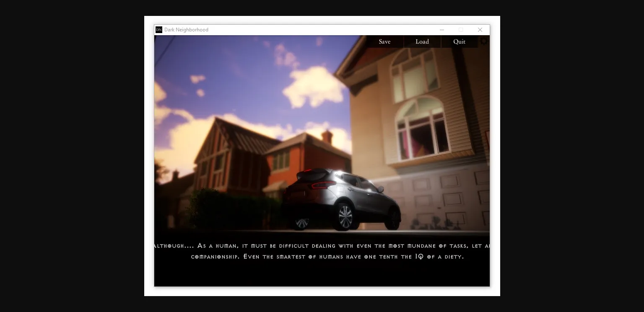Open settings via the faint gear icon
This screenshot has height=312, width=644.
point(483,41)
